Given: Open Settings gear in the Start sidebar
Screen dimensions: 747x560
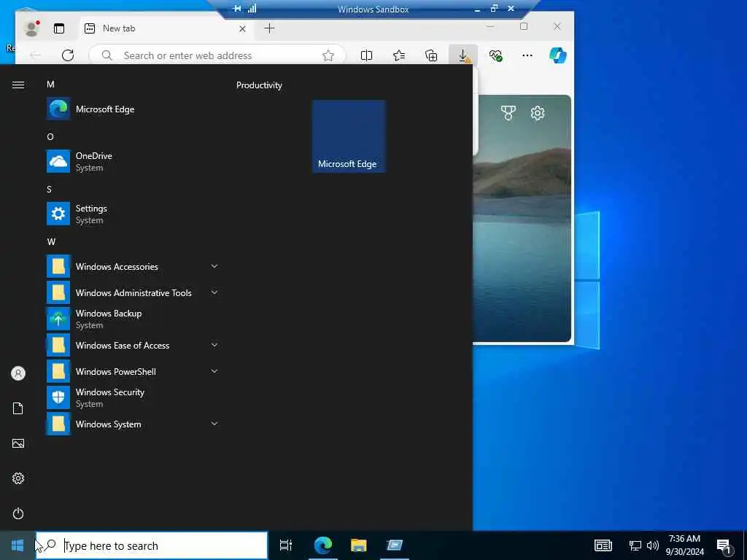Looking at the screenshot, I should click(x=18, y=478).
